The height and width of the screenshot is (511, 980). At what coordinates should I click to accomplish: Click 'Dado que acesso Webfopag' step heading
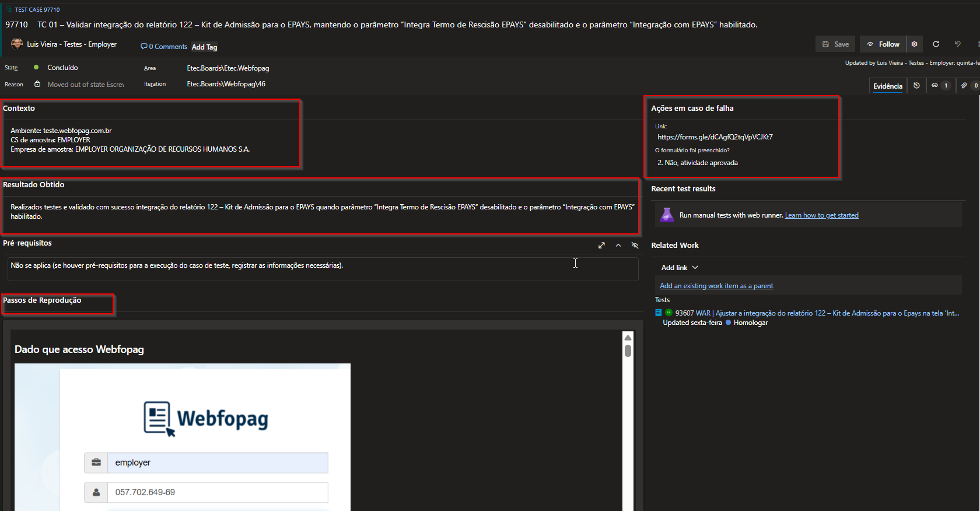pyautogui.click(x=79, y=349)
